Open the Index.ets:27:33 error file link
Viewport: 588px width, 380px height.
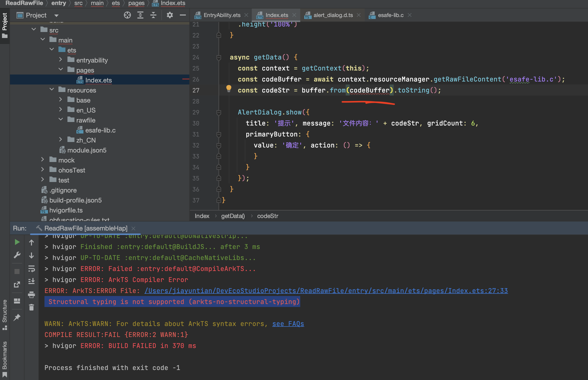coord(326,291)
